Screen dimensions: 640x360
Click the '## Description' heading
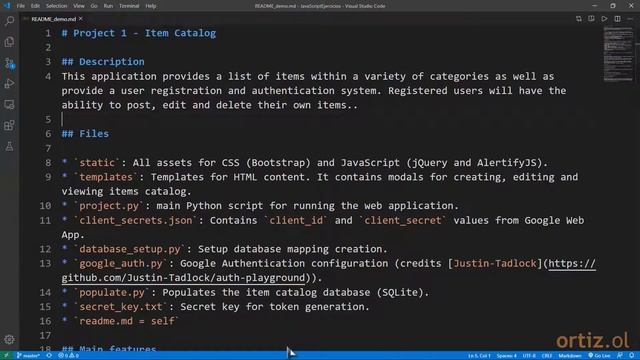point(103,62)
